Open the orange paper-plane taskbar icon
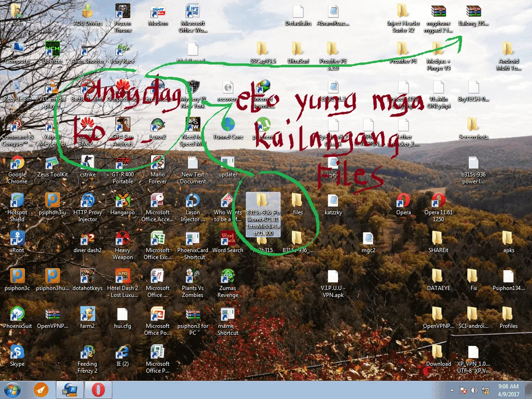 click(41, 390)
